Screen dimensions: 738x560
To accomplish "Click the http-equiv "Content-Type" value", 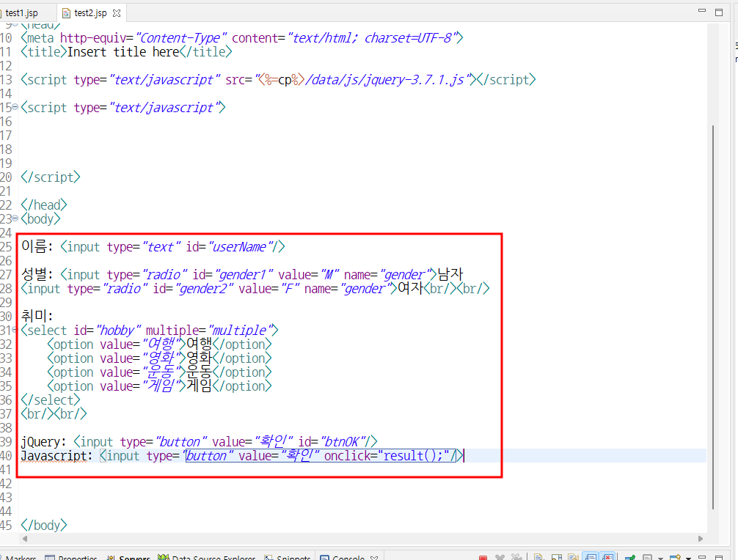I will point(181,37).
